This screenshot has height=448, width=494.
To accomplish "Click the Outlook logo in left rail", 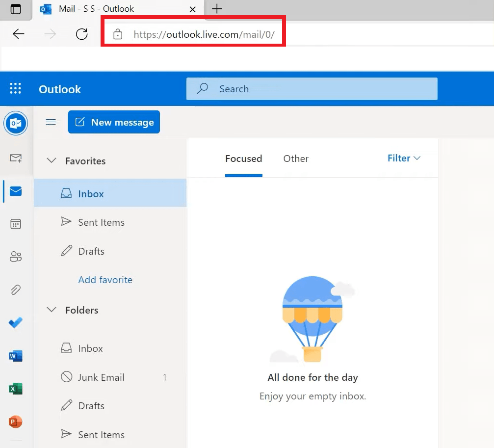I will pyautogui.click(x=16, y=123).
